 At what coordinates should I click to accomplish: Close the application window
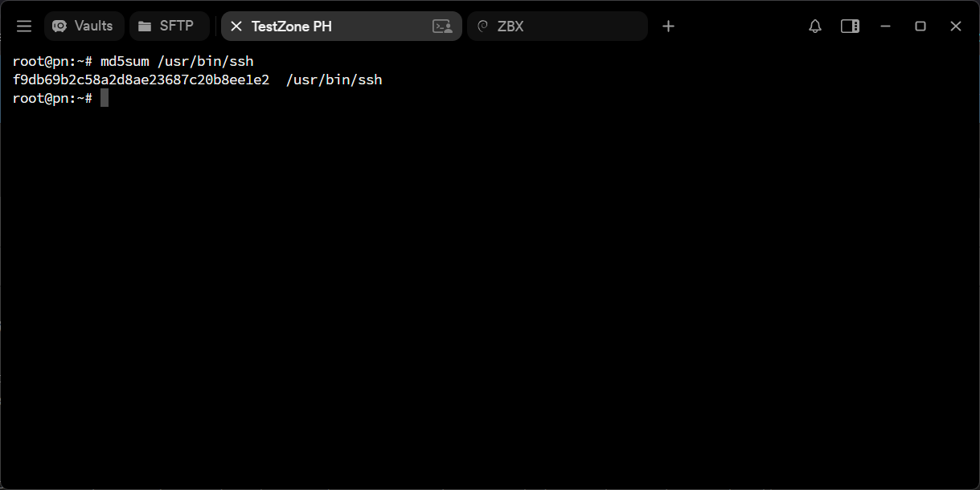click(956, 27)
